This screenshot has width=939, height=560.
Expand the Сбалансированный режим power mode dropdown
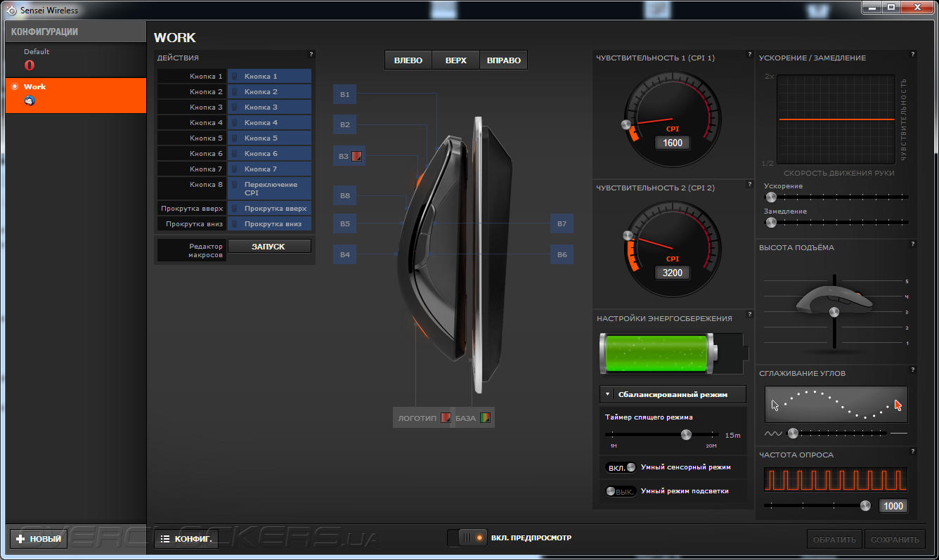point(673,394)
